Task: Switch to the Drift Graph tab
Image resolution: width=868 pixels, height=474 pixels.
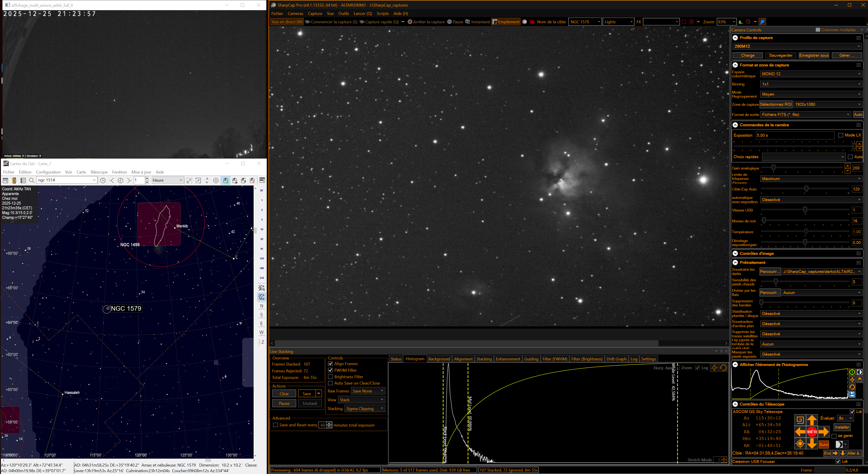Action: [x=616, y=359]
